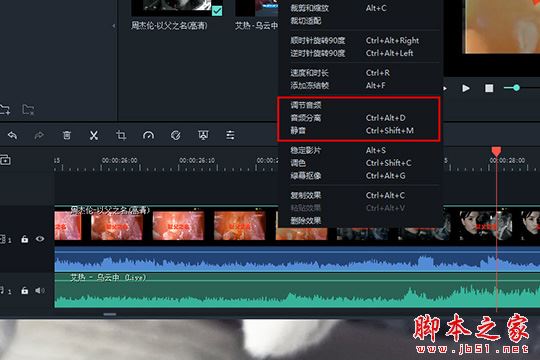The width and height of the screenshot is (540, 360).
Task: Click the Delete trash can icon
Action: [66, 135]
